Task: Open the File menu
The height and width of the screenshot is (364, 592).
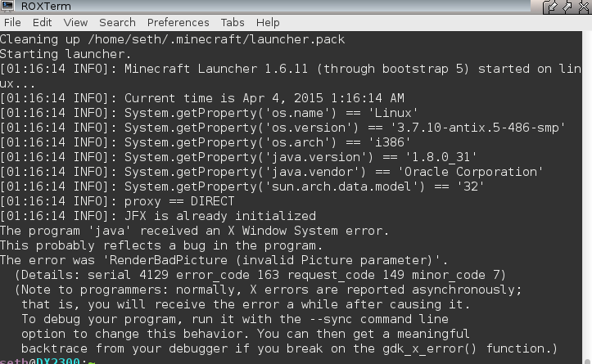Action: 12,23
